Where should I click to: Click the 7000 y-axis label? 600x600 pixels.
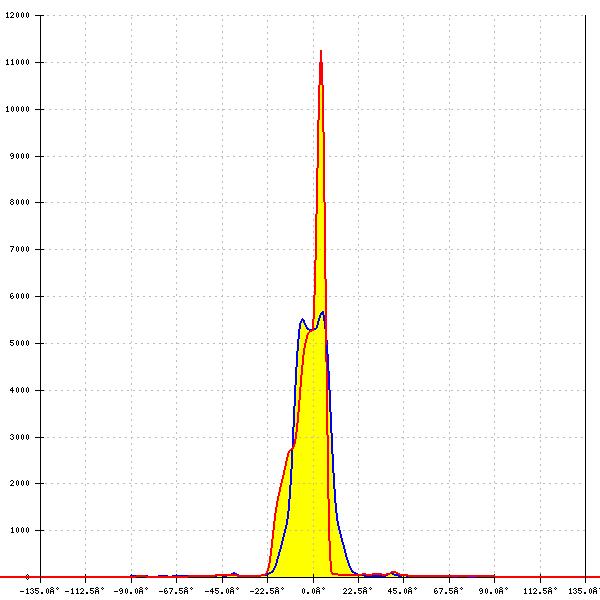20,249
